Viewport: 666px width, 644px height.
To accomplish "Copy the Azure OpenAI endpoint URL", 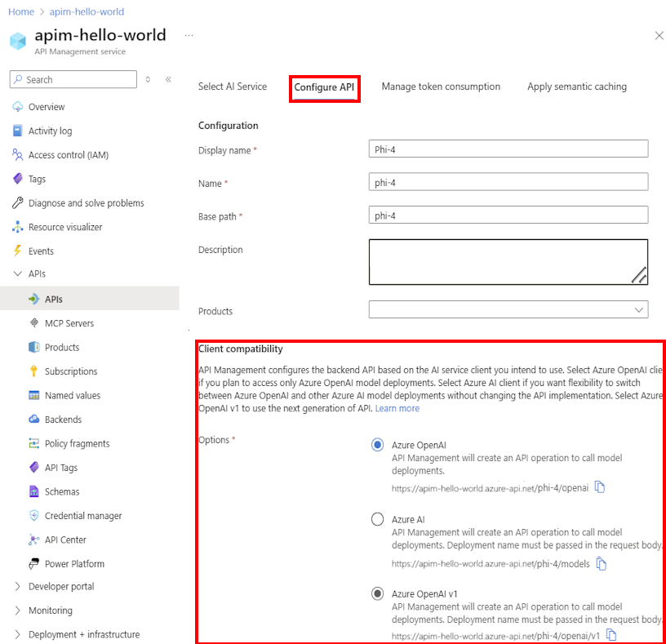I will pos(601,487).
